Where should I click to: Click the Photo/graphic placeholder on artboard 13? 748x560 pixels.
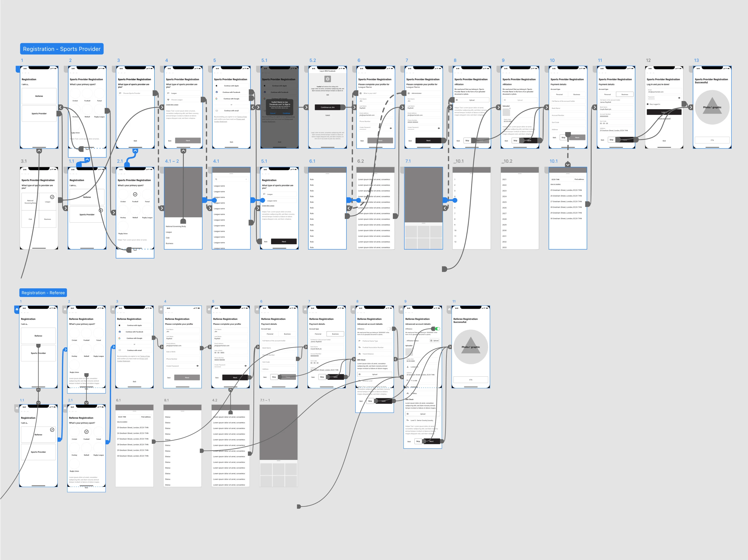click(x=712, y=107)
